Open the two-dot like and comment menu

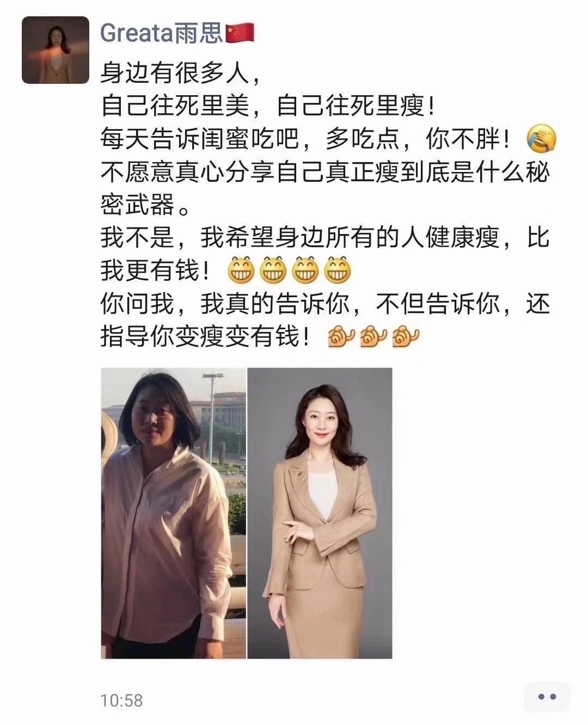[547, 697]
